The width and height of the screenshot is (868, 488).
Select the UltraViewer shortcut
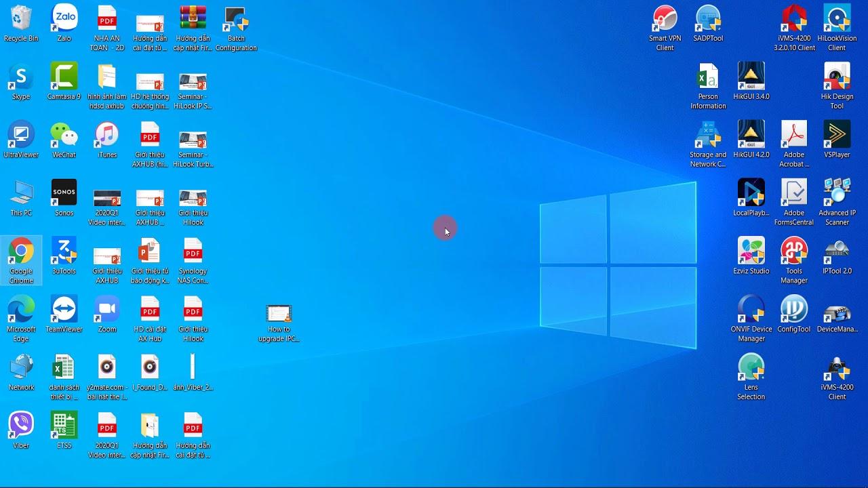tap(21, 141)
